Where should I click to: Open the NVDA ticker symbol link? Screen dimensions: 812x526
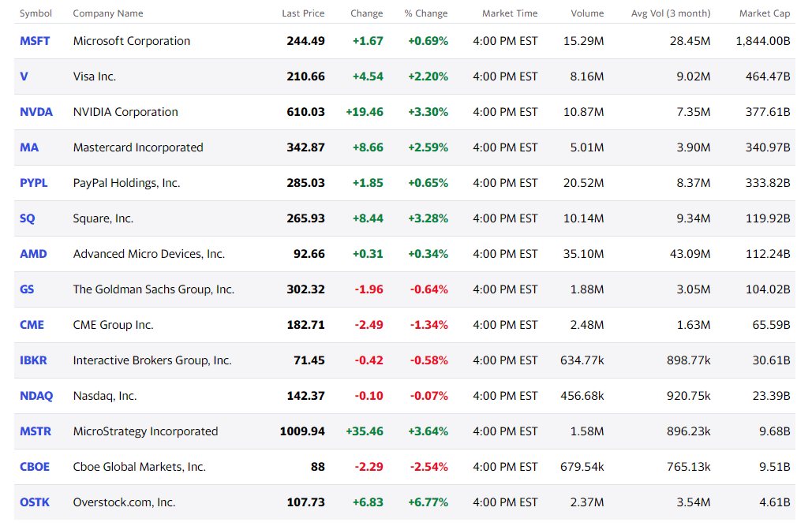tap(36, 112)
